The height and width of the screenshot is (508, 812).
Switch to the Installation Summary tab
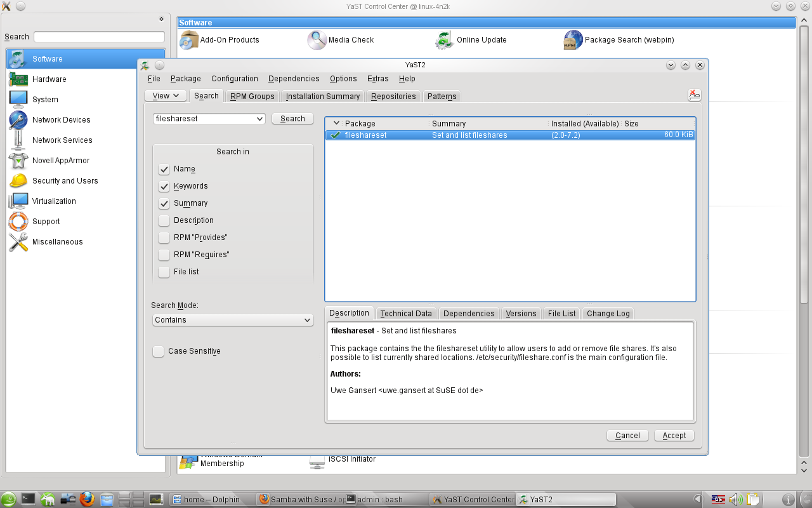pos(323,97)
